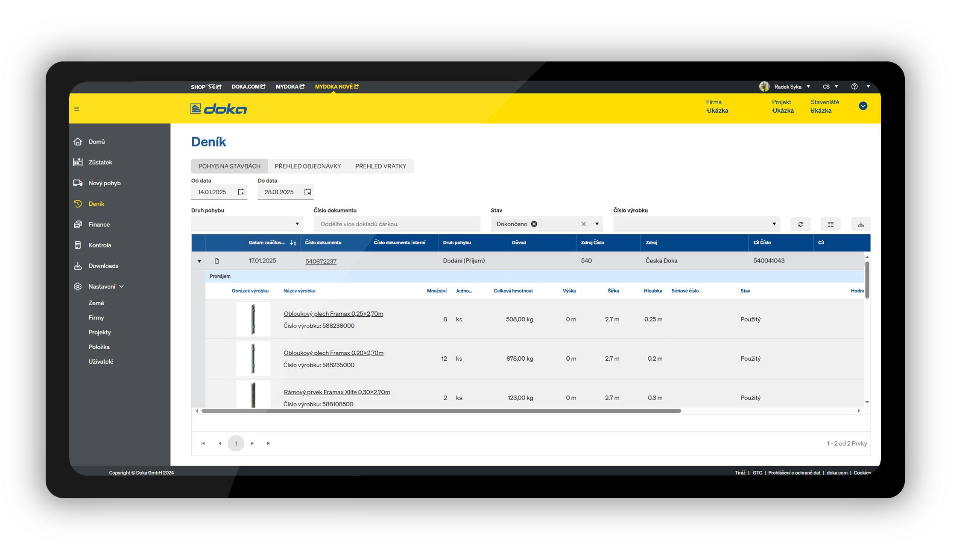Screen dimensions: 971x560
Task: Open Položka under Nastavení
Action: click(99, 347)
